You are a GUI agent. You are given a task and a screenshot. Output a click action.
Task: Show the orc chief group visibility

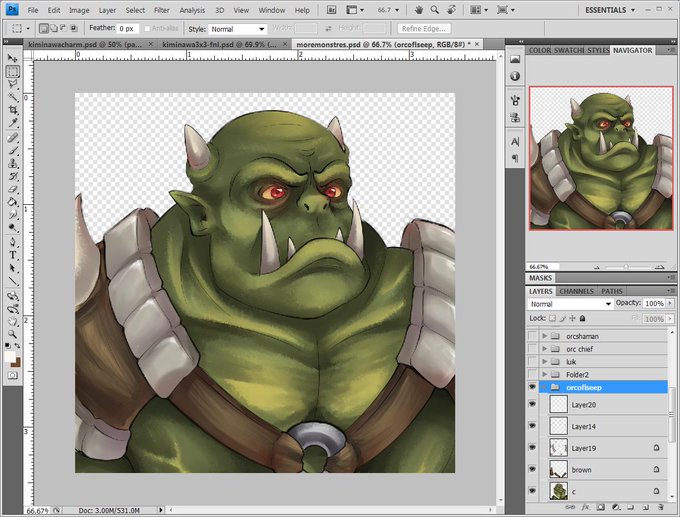coord(532,349)
